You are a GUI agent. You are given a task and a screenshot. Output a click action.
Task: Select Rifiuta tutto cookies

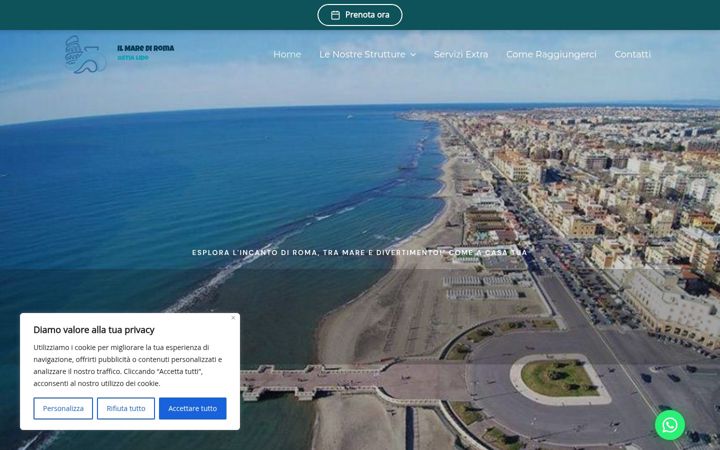(x=126, y=408)
